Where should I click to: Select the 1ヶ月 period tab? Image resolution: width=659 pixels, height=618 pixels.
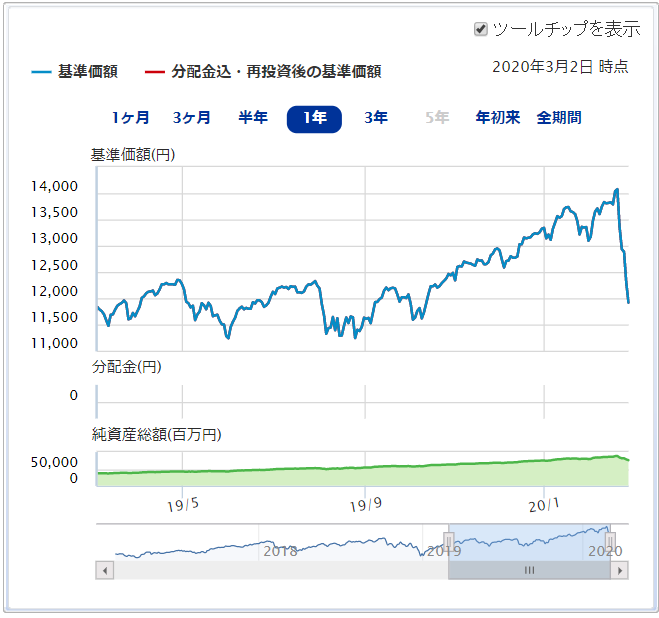[130, 118]
